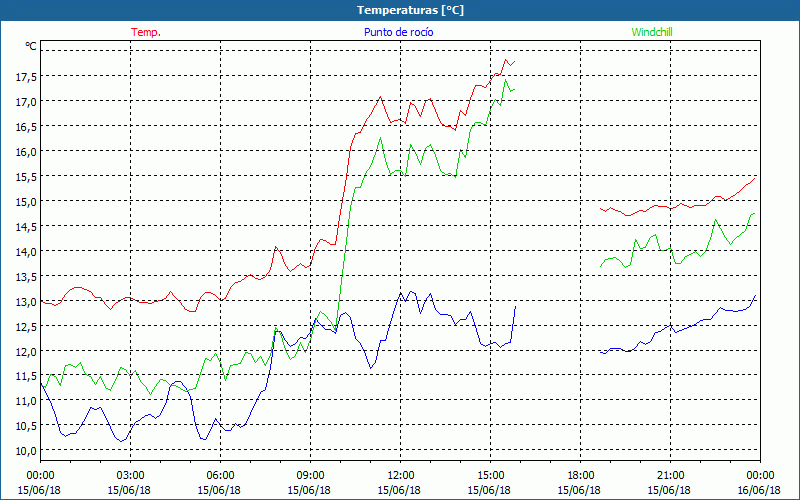Click the 09:00 time axis label
The image size is (800, 500).
(310, 475)
